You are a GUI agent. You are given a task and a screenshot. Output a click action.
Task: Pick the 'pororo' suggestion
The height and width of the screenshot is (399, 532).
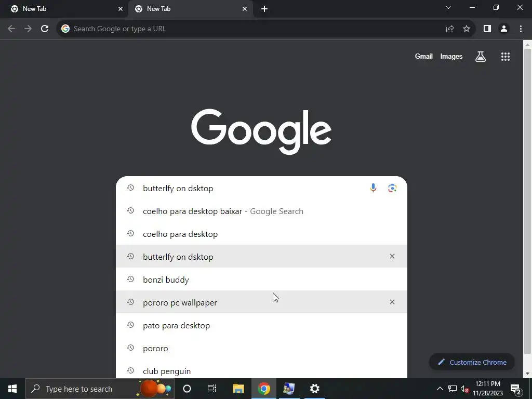262,348
